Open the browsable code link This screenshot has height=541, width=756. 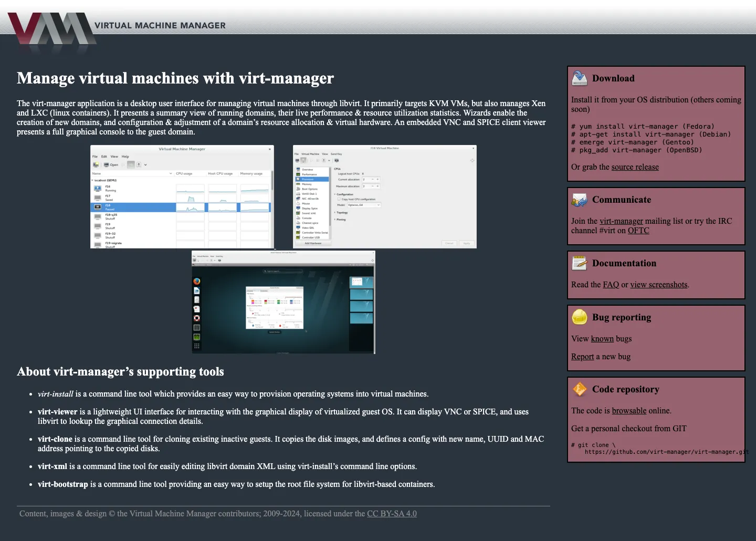[629, 411]
